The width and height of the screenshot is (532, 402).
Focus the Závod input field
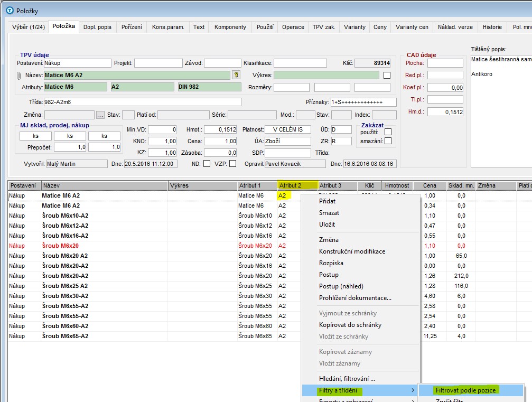click(x=222, y=63)
